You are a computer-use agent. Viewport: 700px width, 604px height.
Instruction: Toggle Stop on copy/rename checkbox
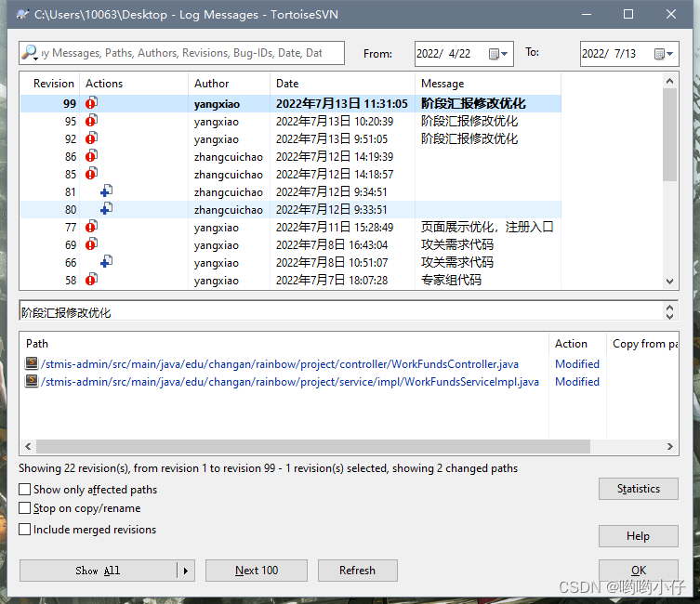(25, 508)
